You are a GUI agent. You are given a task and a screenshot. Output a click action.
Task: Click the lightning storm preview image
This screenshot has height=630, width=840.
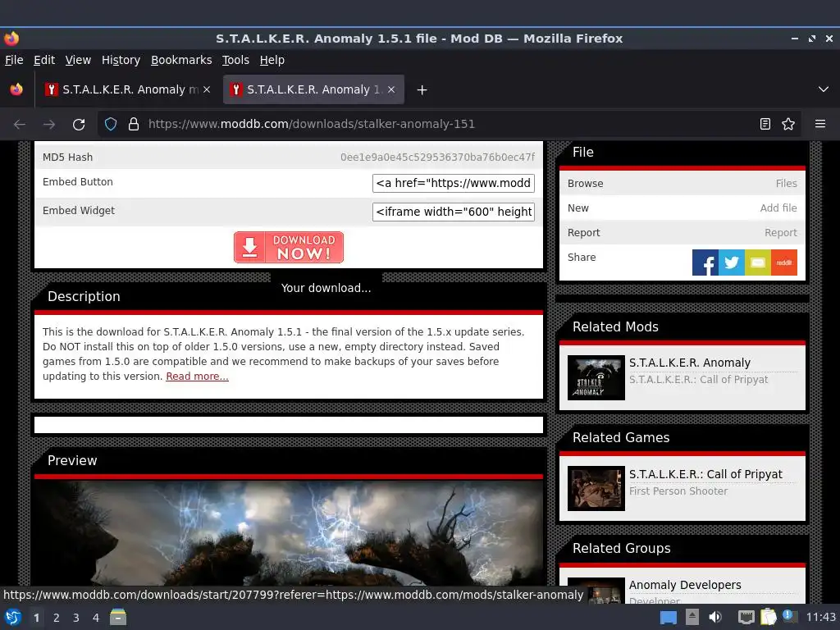point(289,533)
